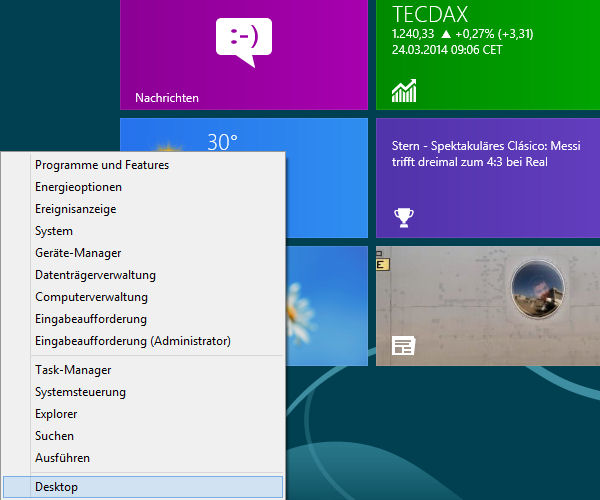The image size is (600, 500).
Task: Click the TECDAX finance chart icon
Action: click(x=404, y=92)
